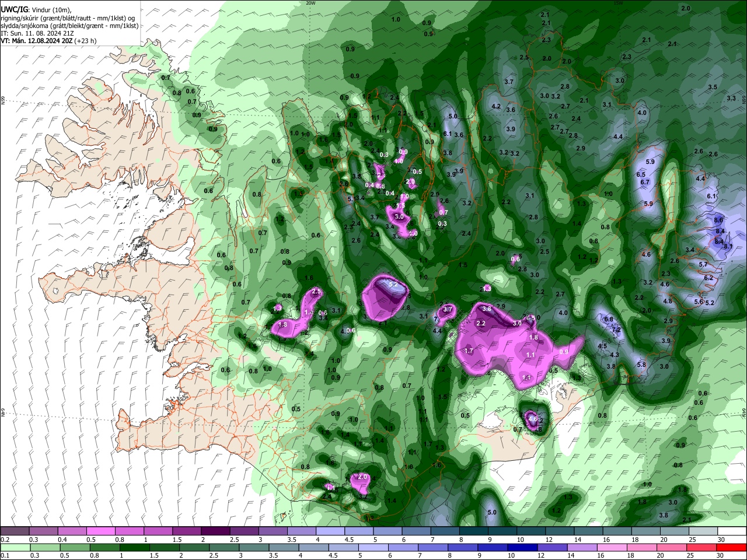Click the 'VT: Mán. 12.08.2024 20Z' valid time

coord(36,41)
